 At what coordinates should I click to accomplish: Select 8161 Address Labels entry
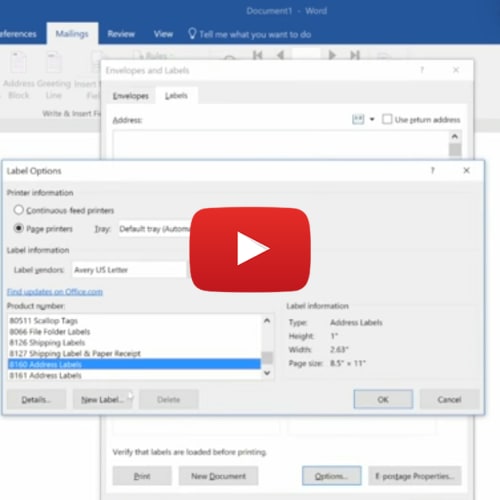click(x=134, y=375)
